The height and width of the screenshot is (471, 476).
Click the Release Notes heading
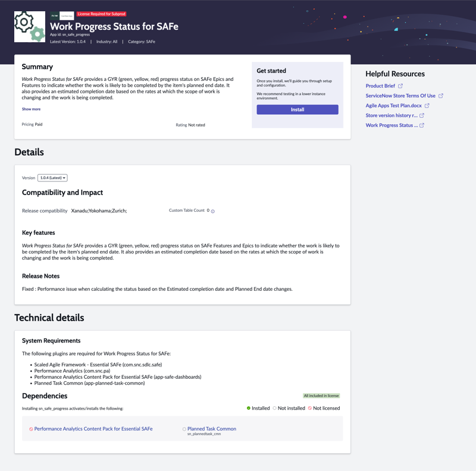[40, 276]
